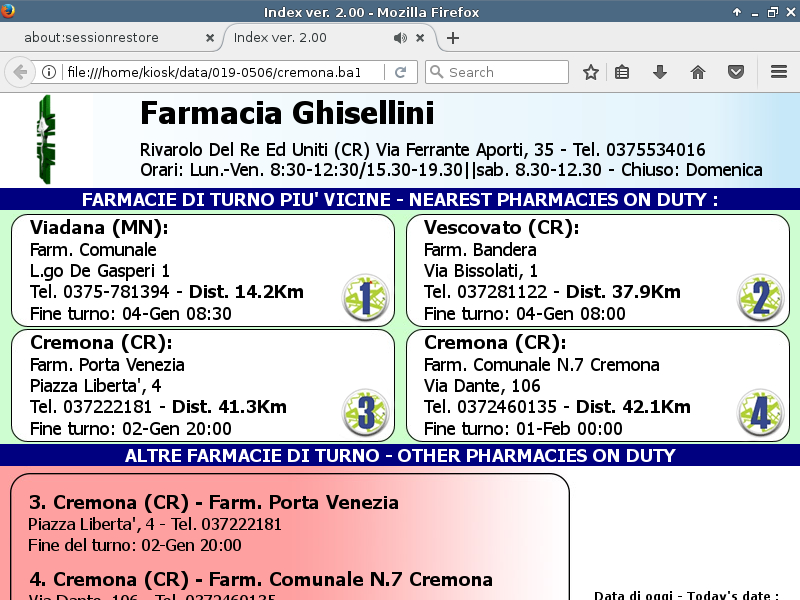
Task: Save page to Pocket icon
Action: click(x=735, y=72)
